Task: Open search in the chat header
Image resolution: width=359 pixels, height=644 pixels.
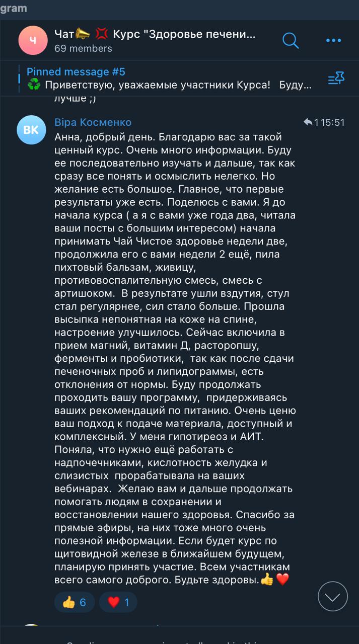Action: click(291, 40)
